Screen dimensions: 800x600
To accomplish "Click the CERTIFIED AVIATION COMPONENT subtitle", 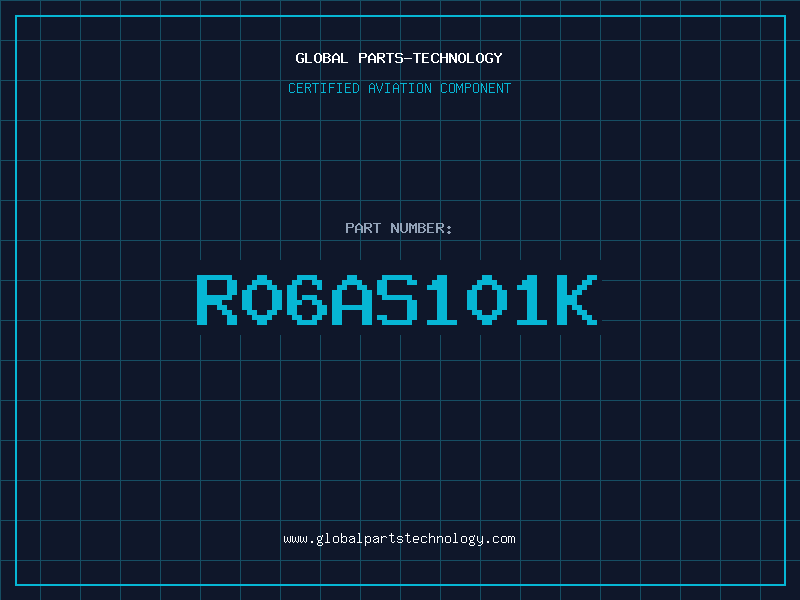I will click(x=399, y=88).
